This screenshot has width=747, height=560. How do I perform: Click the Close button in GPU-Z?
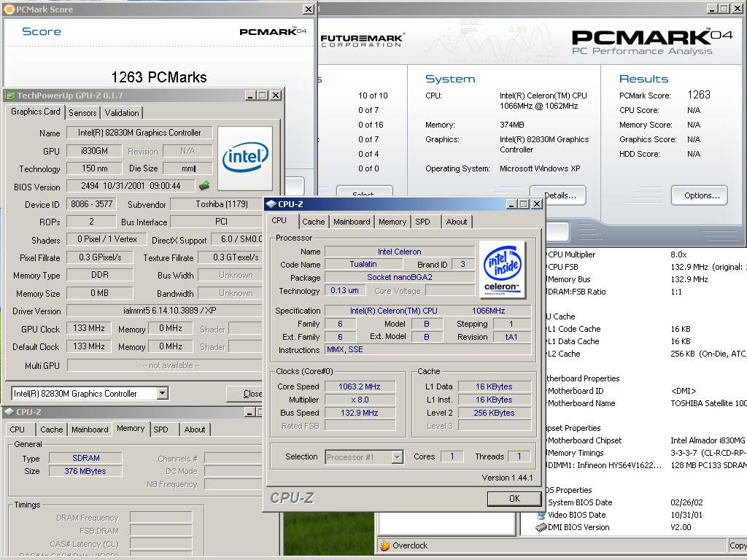(245, 394)
